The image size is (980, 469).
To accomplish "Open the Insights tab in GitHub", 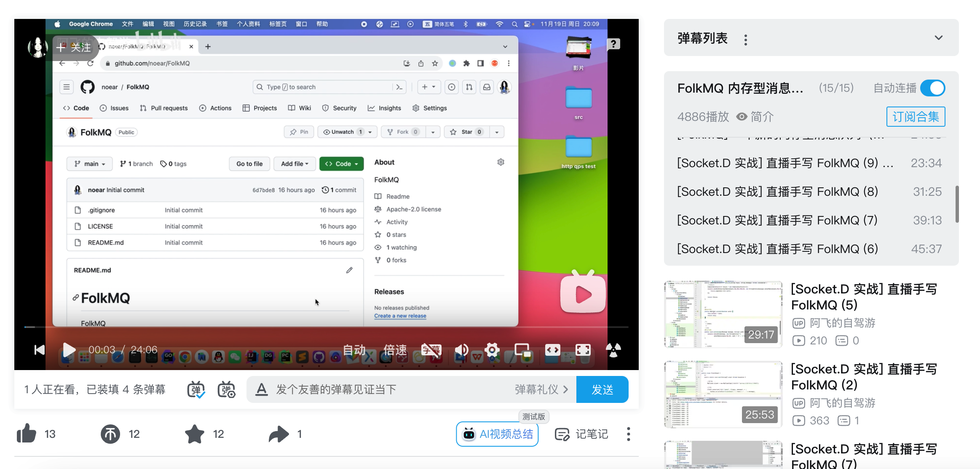I will 384,108.
